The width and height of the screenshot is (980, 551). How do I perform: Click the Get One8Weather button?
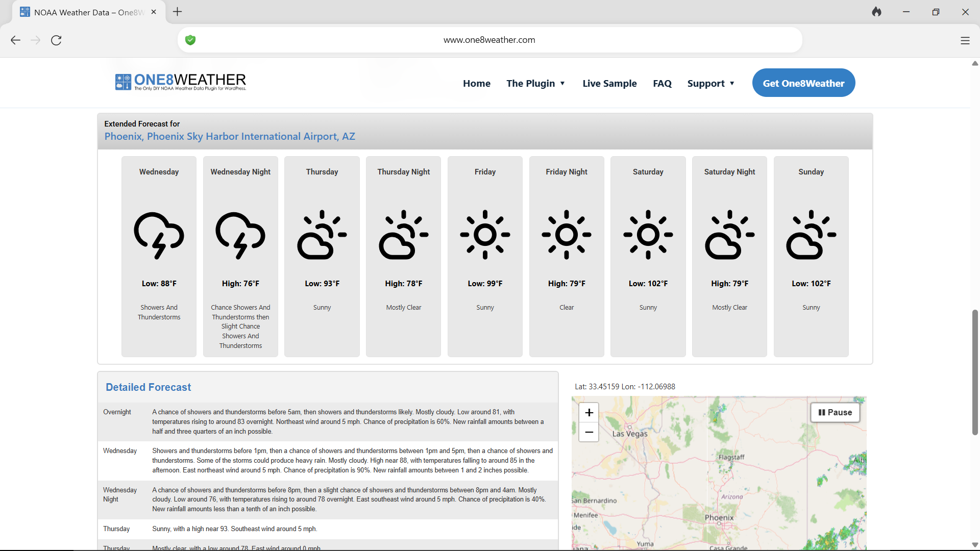(803, 83)
